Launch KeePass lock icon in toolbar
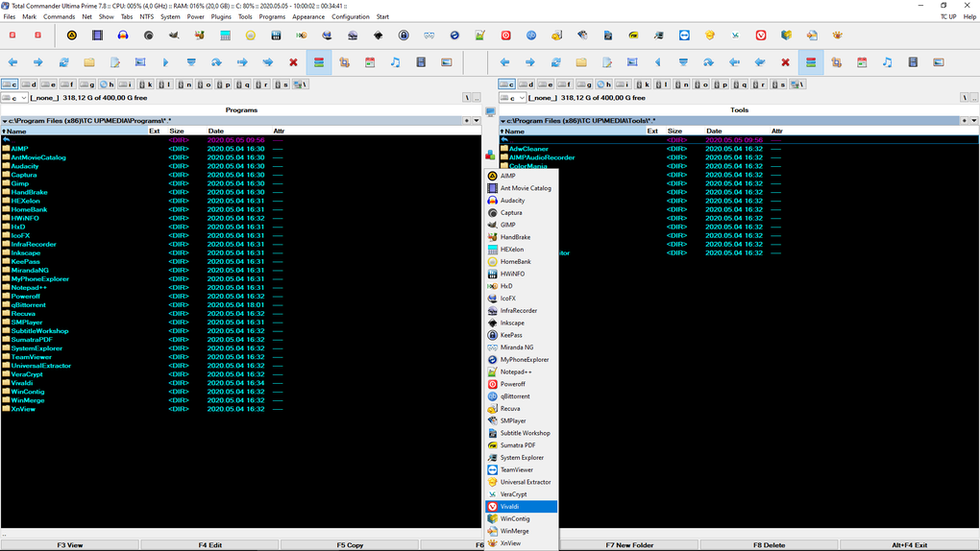980x551 pixels. 404,36
